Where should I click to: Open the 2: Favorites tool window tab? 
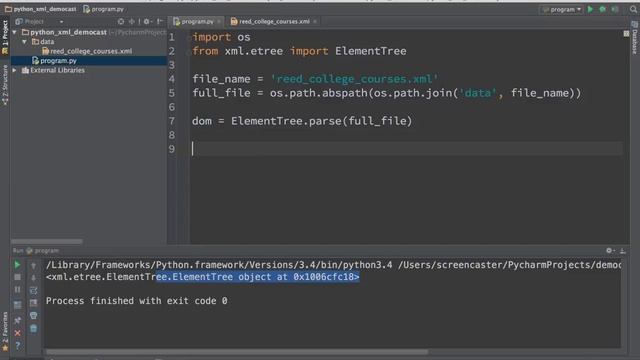5,331
